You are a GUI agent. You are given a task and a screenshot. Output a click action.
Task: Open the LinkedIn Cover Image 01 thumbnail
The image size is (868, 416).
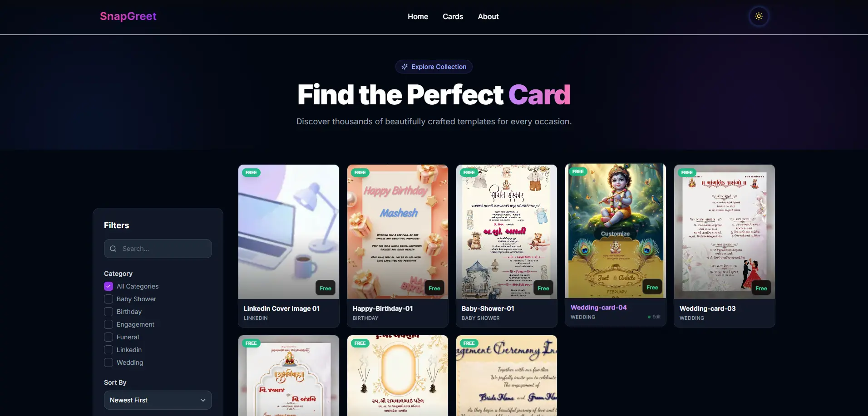pyautogui.click(x=289, y=231)
